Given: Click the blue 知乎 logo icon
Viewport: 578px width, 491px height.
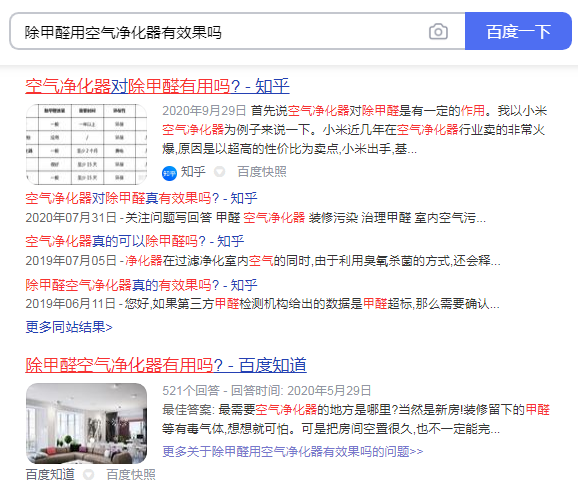Looking at the screenshot, I should (170, 173).
